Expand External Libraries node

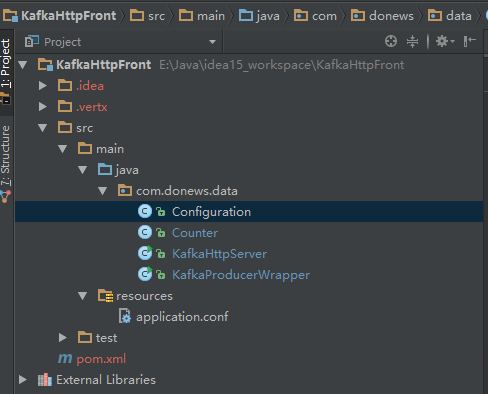pyautogui.click(x=23, y=380)
